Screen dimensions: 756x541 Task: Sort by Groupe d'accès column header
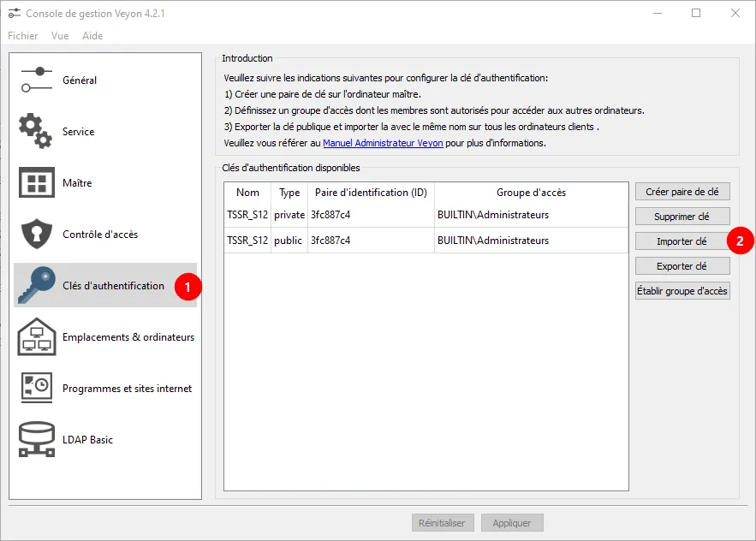tap(532, 193)
